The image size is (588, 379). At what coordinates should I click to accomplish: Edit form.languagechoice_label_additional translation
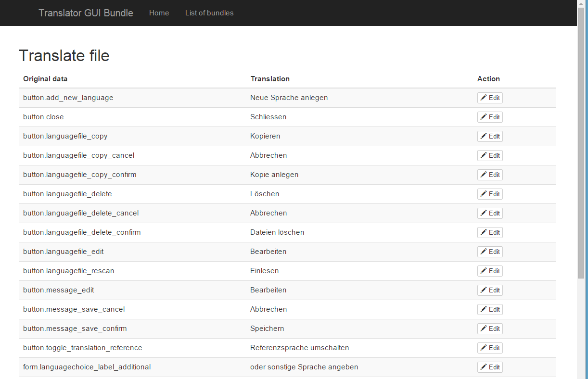pos(490,367)
